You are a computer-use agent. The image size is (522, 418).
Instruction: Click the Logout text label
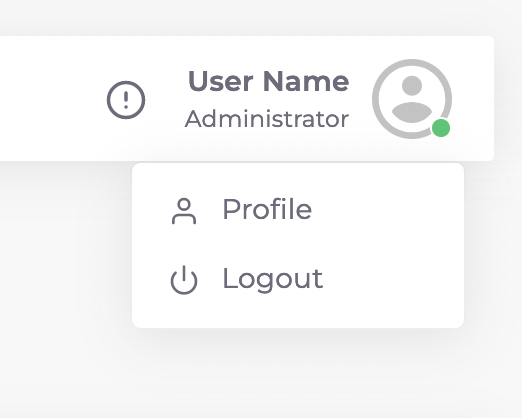point(273,279)
